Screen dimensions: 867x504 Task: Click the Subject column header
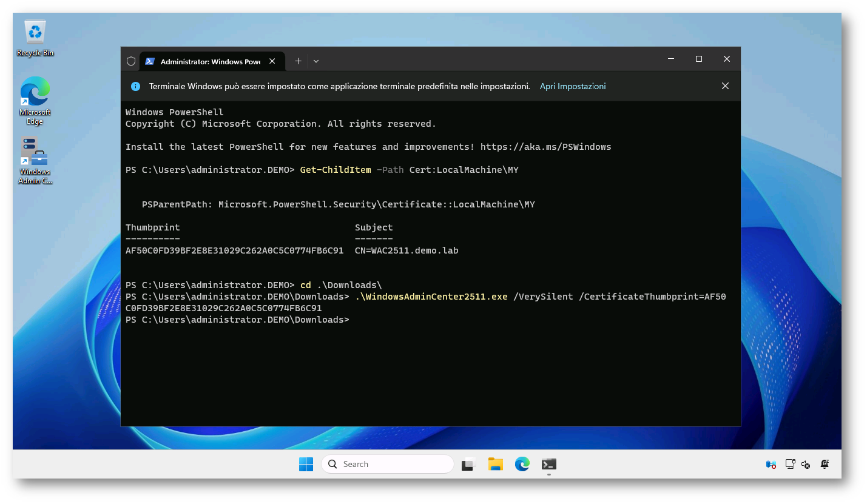point(374,227)
